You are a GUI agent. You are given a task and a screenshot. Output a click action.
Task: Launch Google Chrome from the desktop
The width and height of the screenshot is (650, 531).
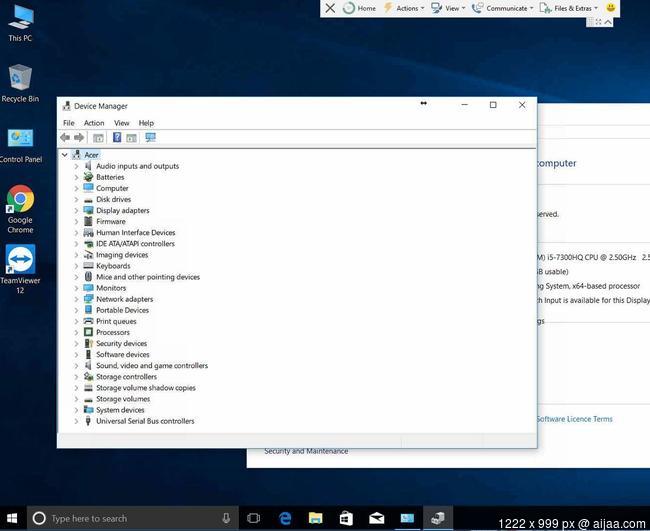point(20,209)
